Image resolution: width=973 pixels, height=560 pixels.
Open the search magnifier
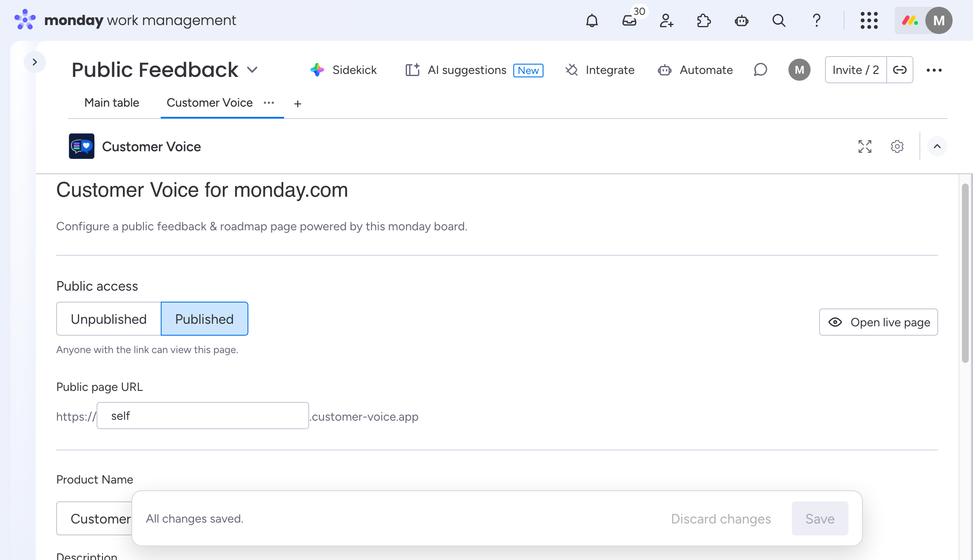(779, 20)
